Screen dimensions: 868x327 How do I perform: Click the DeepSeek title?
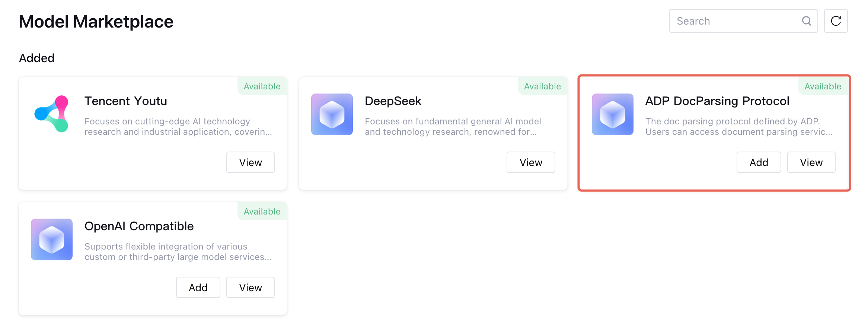tap(393, 101)
